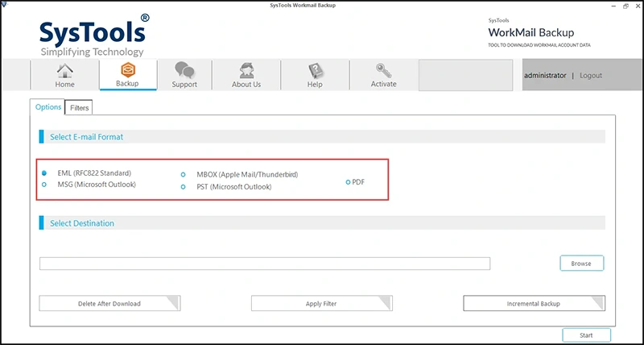644x345 pixels.
Task: Click Select E-mail Format heading
Action: point(86,137)
